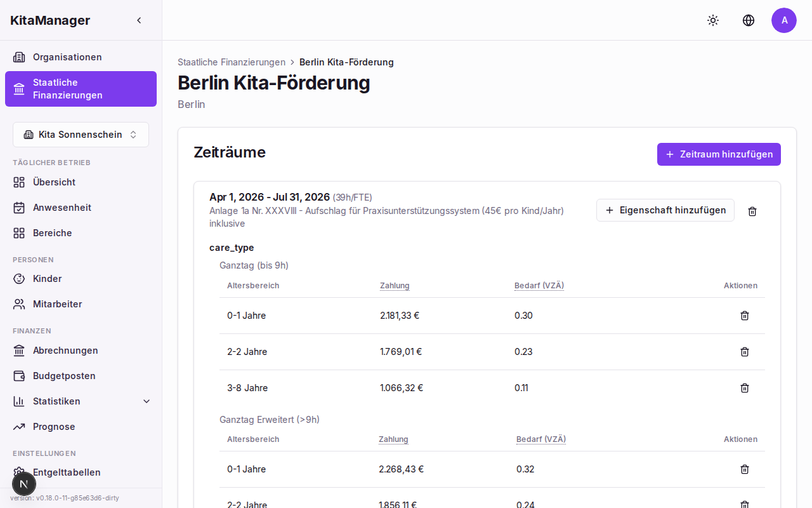Screen dimensions: 812x508
Task: Delete the 0-1 Jahre Ganztag row
Action: (x=745, y=316)
